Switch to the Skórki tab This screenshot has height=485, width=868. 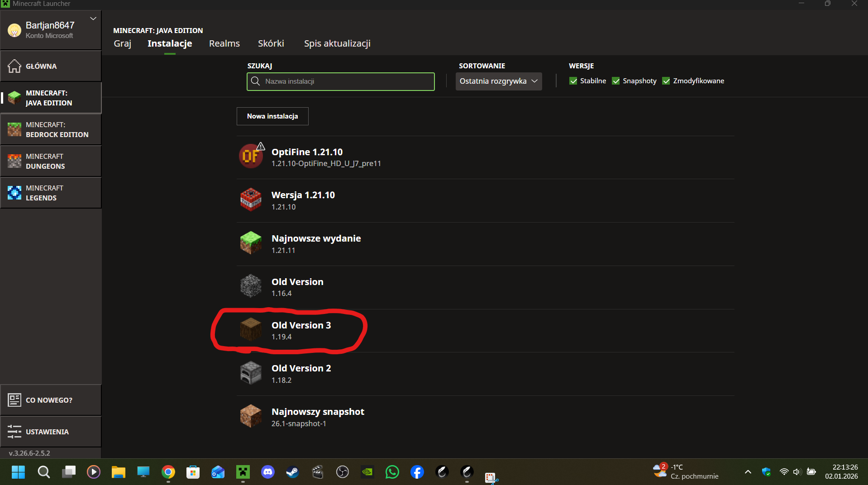(x=271, y=43)
